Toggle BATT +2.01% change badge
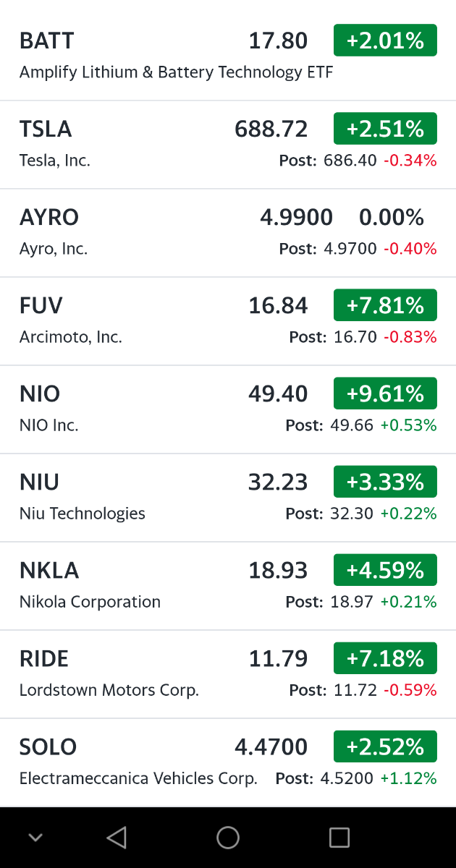 pos(385,41)
